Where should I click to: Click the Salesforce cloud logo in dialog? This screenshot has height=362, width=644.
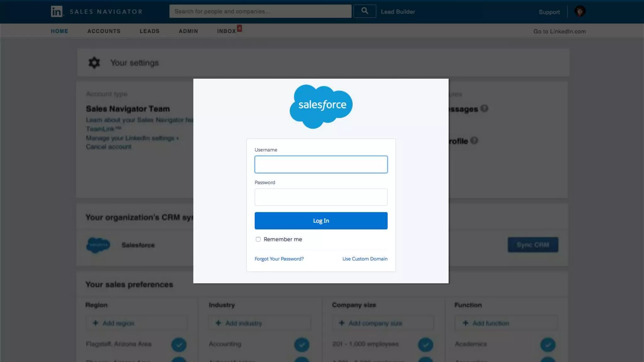point(321,106)
